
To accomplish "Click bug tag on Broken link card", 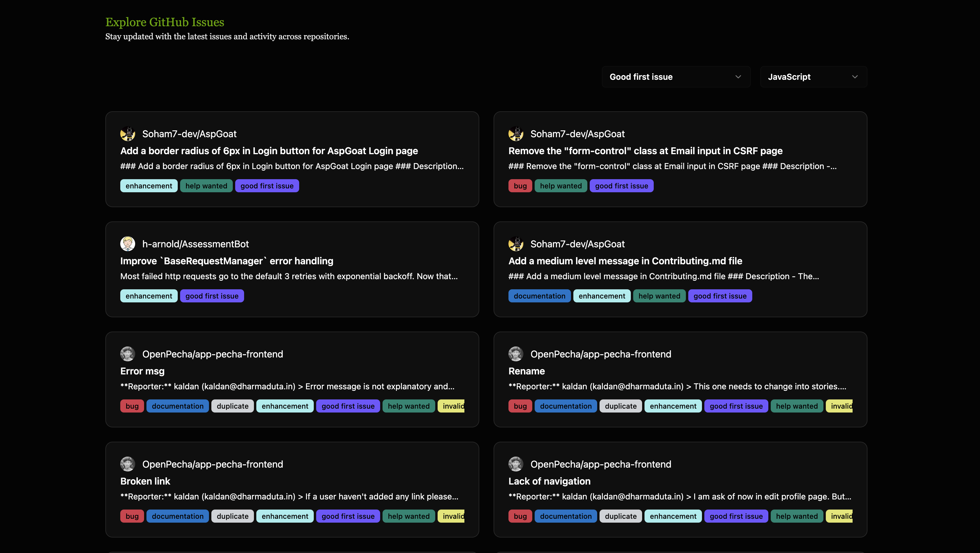I will click(132, 516).
